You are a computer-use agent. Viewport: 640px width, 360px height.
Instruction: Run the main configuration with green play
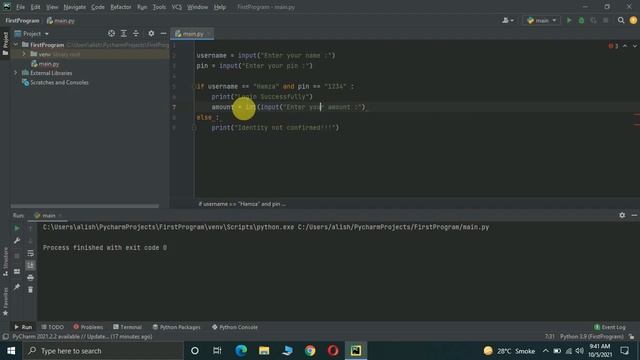pyautogui.click(x=569, y=20)
